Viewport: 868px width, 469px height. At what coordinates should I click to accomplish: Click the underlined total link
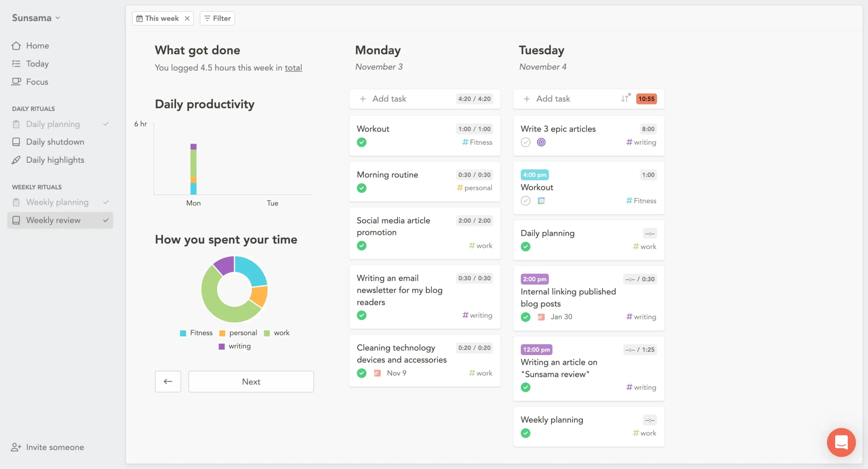293,68
